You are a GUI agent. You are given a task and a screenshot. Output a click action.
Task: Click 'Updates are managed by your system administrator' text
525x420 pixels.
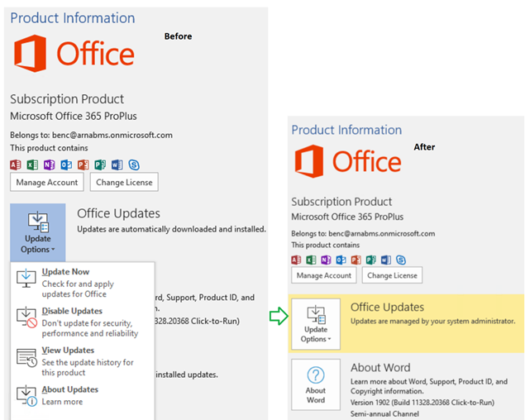point(432,321)
